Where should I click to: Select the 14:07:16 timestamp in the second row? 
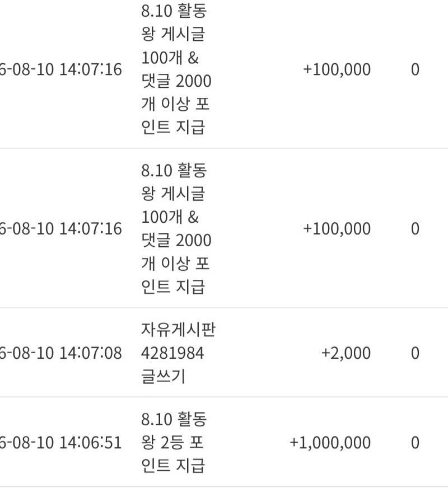[x=90, y=229]
